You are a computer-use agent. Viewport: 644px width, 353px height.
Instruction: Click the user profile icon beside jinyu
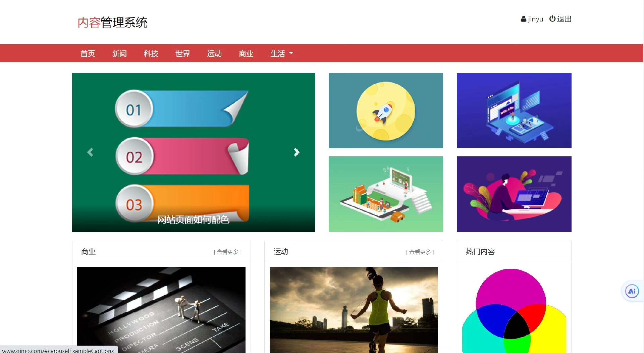[523, 19]
